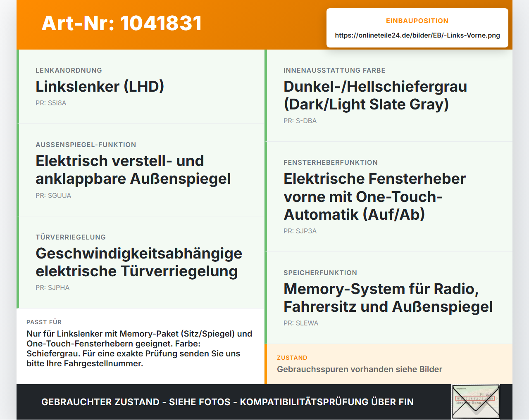Select Elektrische Fensterheber vorne text
Screen dimensions: 529x420
tap(374, 197)
